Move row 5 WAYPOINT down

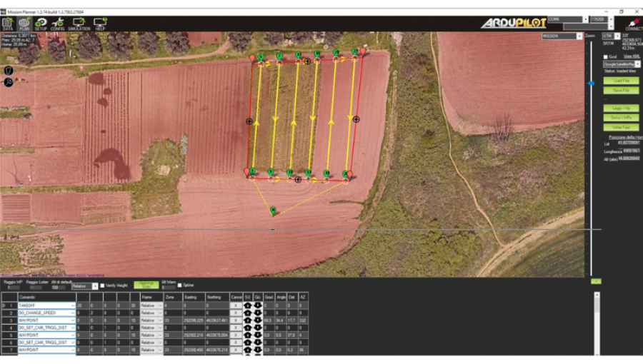257,335
